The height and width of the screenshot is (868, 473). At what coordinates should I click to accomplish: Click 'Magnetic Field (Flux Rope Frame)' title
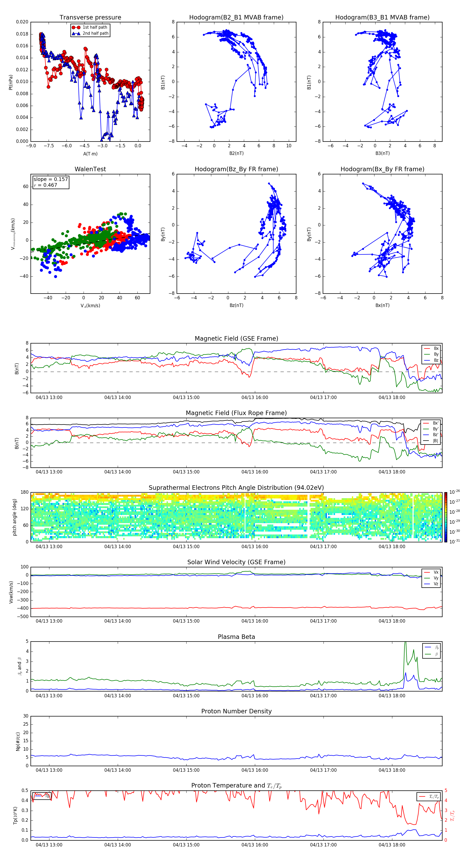(x=236, y=413)
